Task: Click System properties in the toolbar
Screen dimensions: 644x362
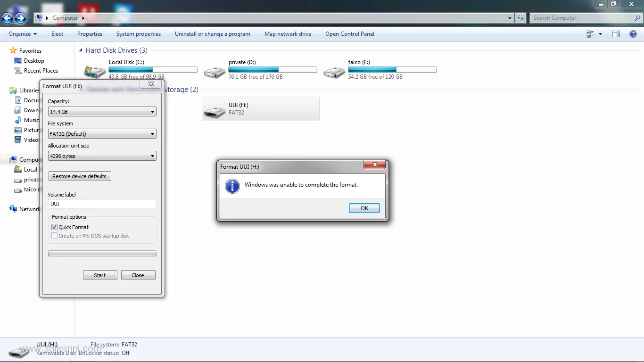Action: click(138, 34)
